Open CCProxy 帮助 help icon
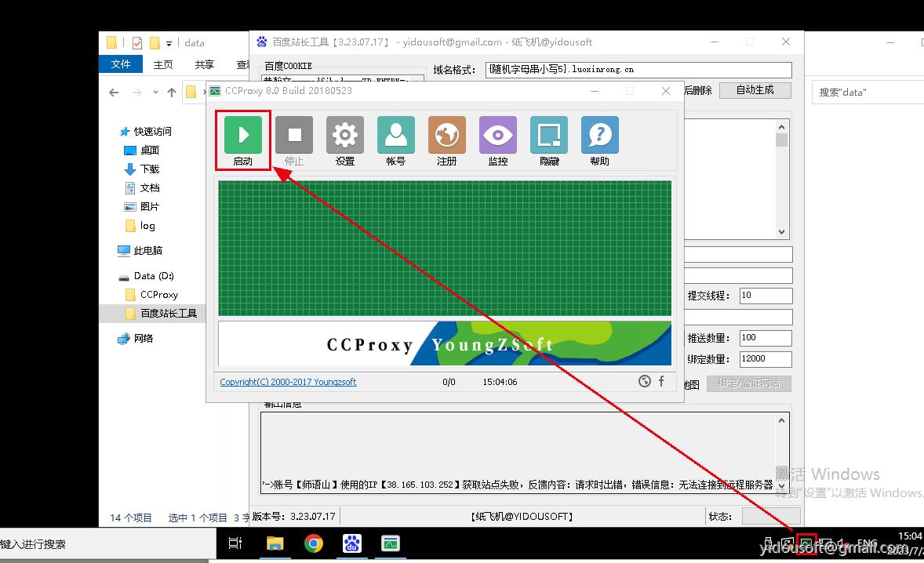The image size is (924, 563). click(x=600, y=141)
